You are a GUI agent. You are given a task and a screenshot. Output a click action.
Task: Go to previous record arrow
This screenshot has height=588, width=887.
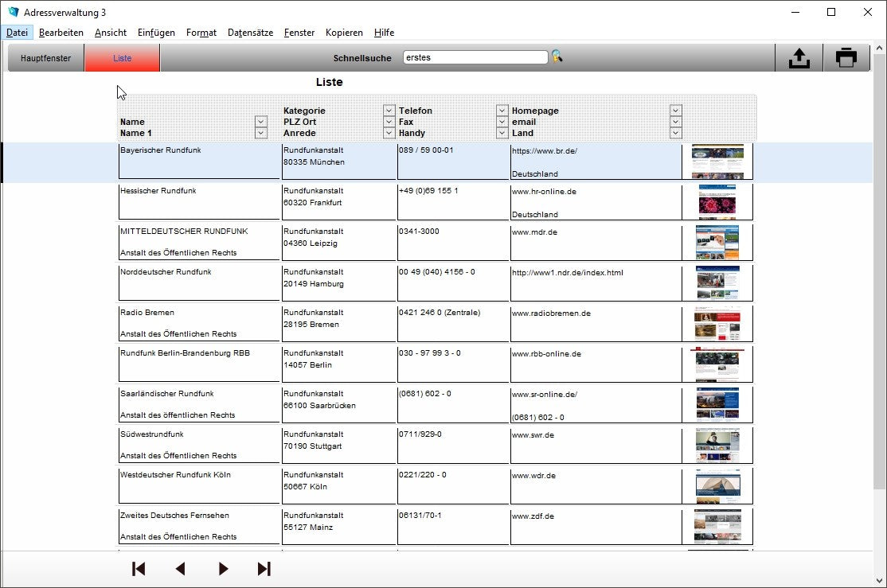(180, 568)
